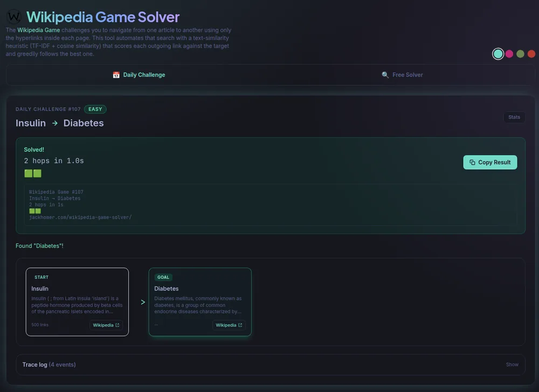This screenshot has height=392, width=539.
Task: Select the olive green theme color dot
Action: [520, 54]
